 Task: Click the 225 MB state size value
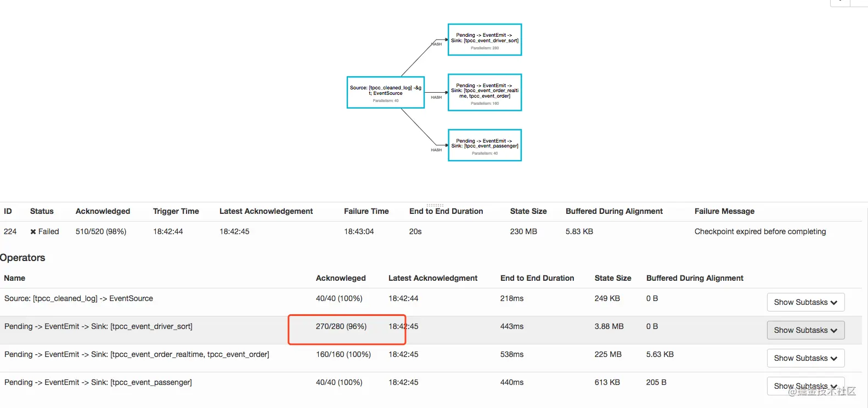(x=608, y=354)
